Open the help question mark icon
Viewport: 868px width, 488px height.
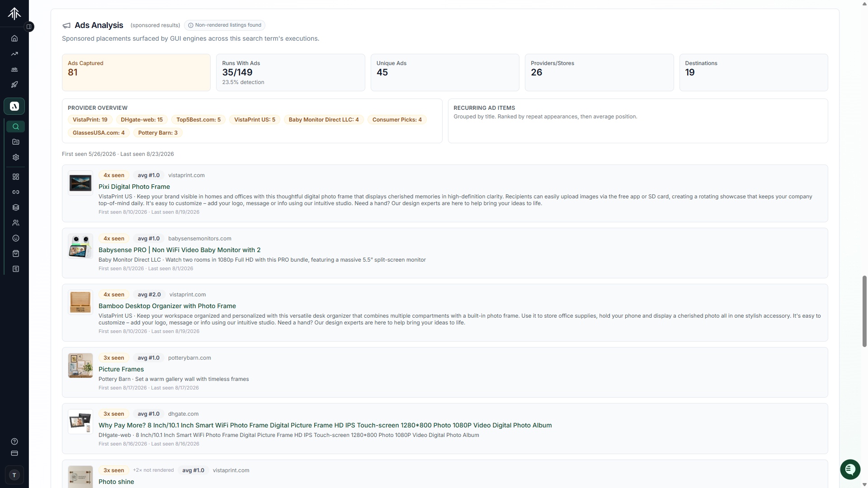14,441
